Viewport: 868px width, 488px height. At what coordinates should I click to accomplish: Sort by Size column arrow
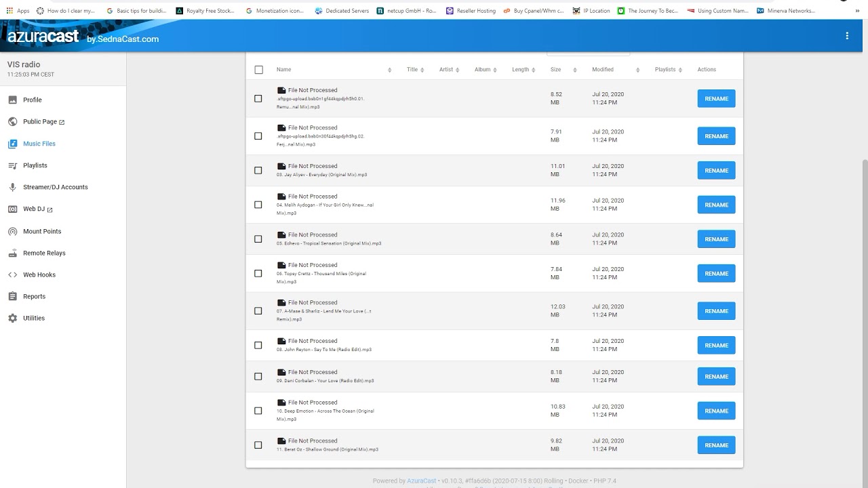(x=574, y=70)
